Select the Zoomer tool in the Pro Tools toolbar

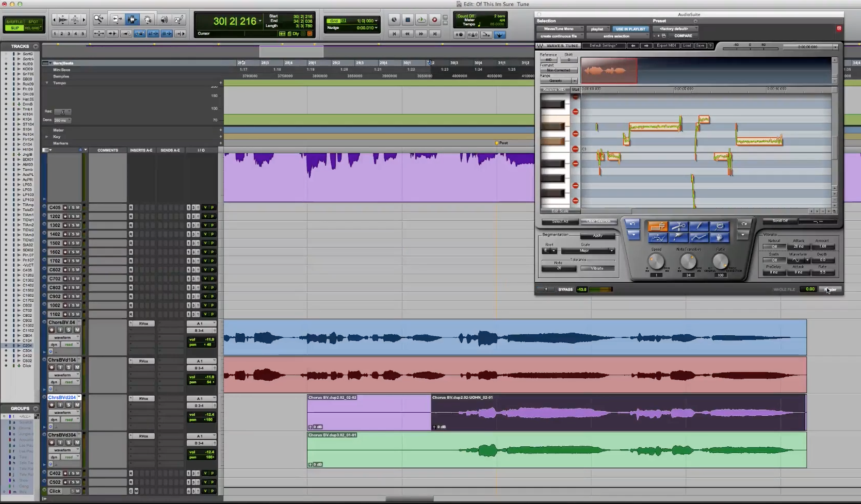(99, 19)
